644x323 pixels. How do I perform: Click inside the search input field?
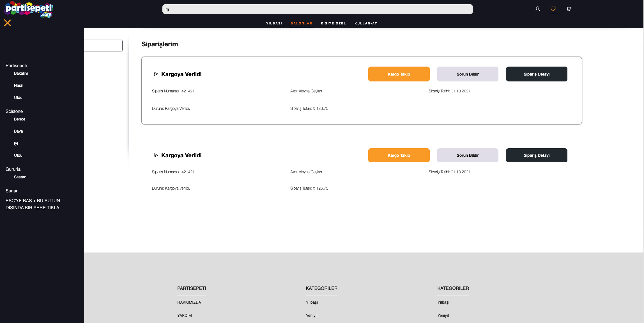pyautogui.click(x=317, y=9)
